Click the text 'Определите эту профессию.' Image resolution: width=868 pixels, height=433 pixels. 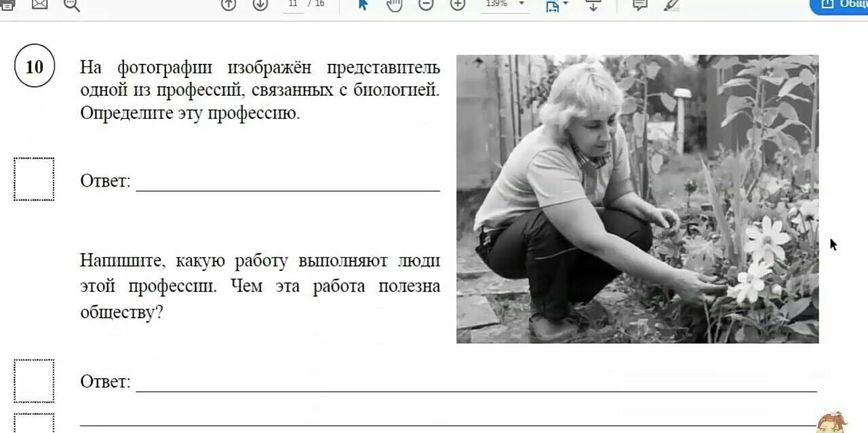(x=190, y=113)
